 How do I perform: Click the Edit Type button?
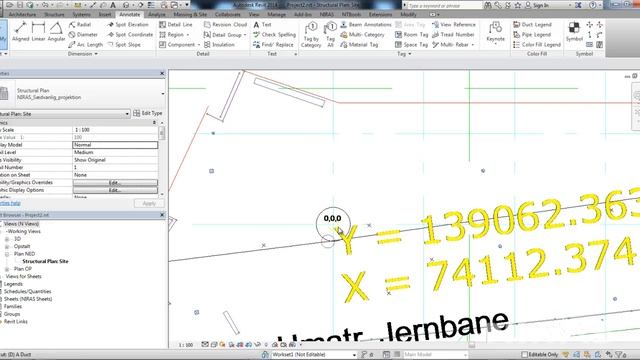[148, 113]
